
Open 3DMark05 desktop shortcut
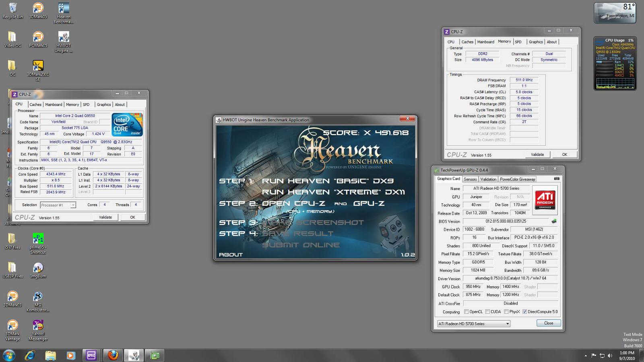point(38,11)
